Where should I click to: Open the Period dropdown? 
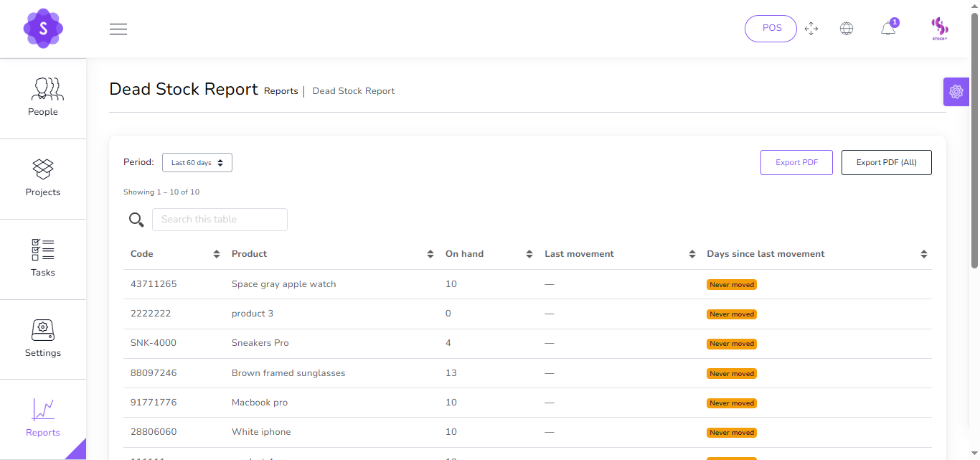[197, 163]
